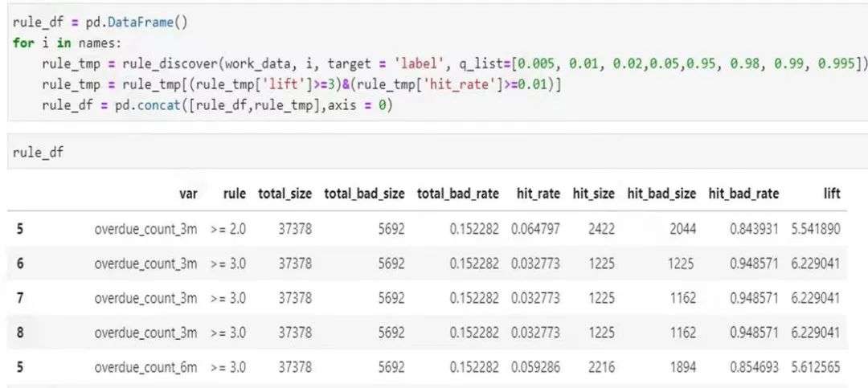Click the 'var' column header
Screen dimensions: 868x388
click(x=188, y=194)
